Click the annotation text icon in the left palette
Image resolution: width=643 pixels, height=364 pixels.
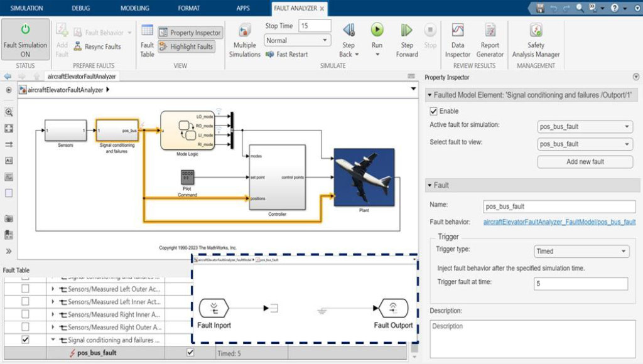9,161
